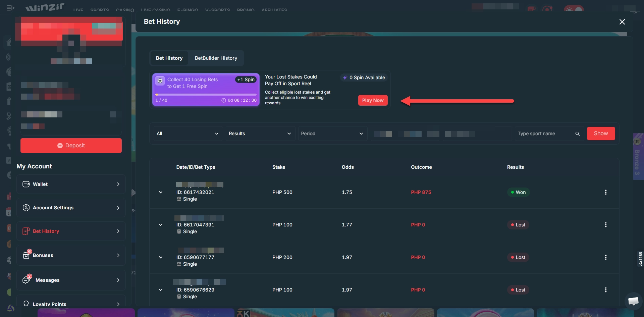Open the three-dot menu for bet 6590676629
This screenshot has height=317, width=644.
point(605,290)
